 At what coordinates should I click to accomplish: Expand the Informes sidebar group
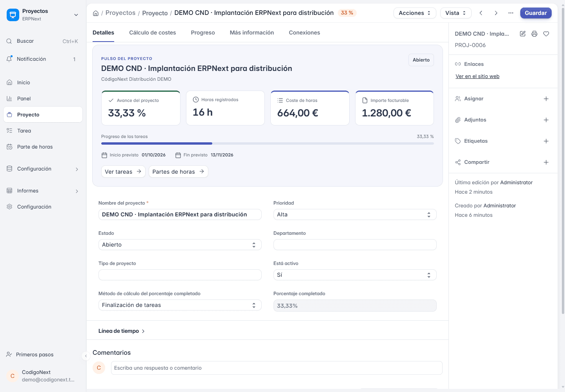pyautogui.click(x=43, y=191)
